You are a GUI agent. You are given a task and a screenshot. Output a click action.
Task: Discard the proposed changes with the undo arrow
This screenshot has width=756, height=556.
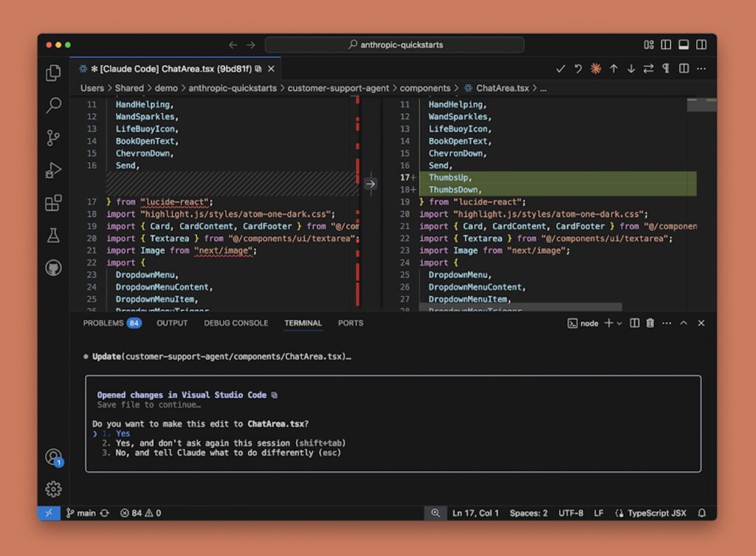tap(577, 69)
